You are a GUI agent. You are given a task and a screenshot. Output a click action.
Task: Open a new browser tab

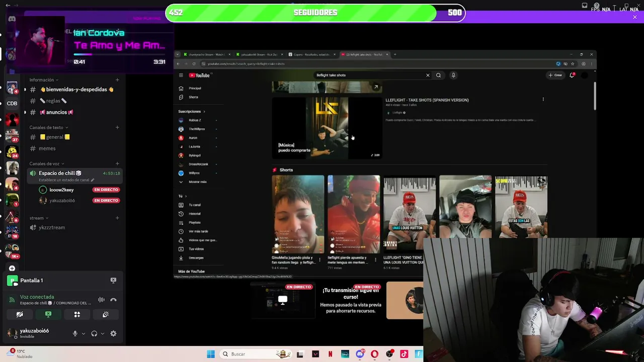tap(395, 54)
